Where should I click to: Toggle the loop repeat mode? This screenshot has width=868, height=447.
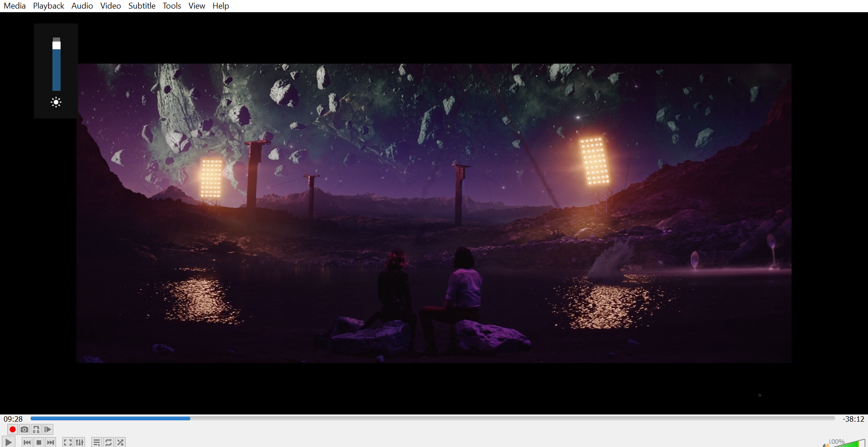point(108,442)
